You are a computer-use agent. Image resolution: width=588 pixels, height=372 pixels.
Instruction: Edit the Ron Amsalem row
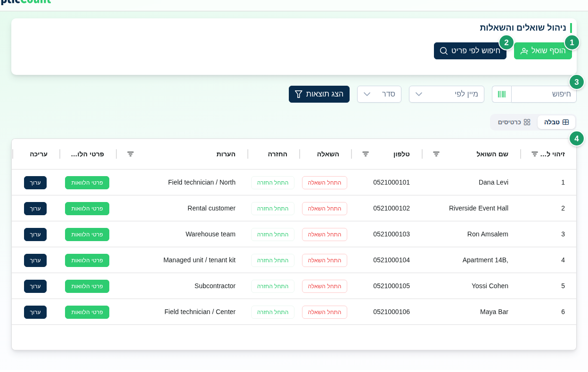35,235
